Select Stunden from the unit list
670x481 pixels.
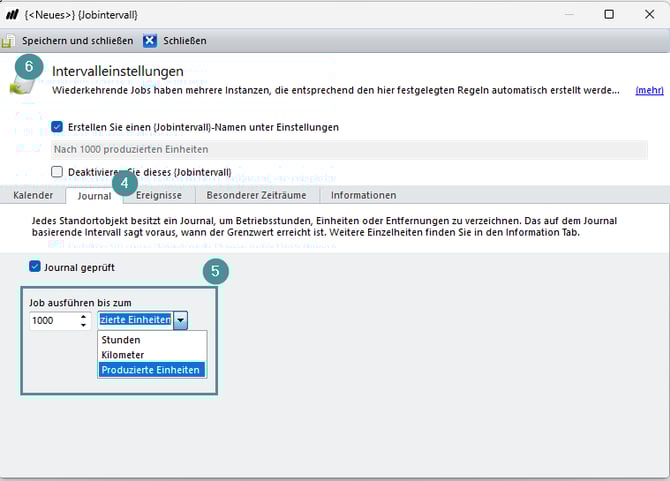[121, 340]
